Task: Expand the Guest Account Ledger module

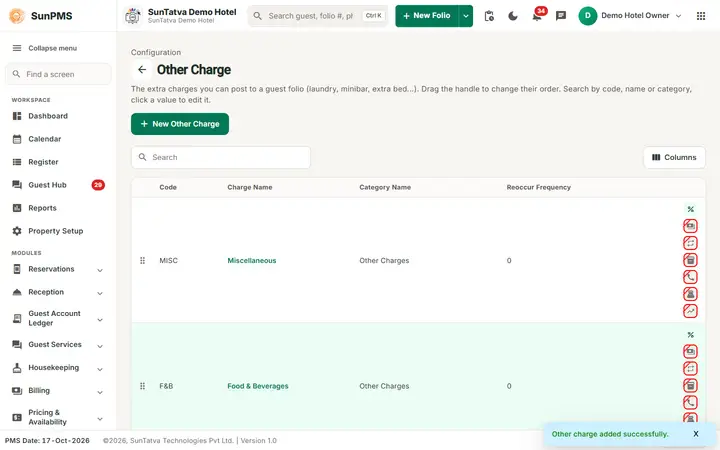Action: coord(100,320)
